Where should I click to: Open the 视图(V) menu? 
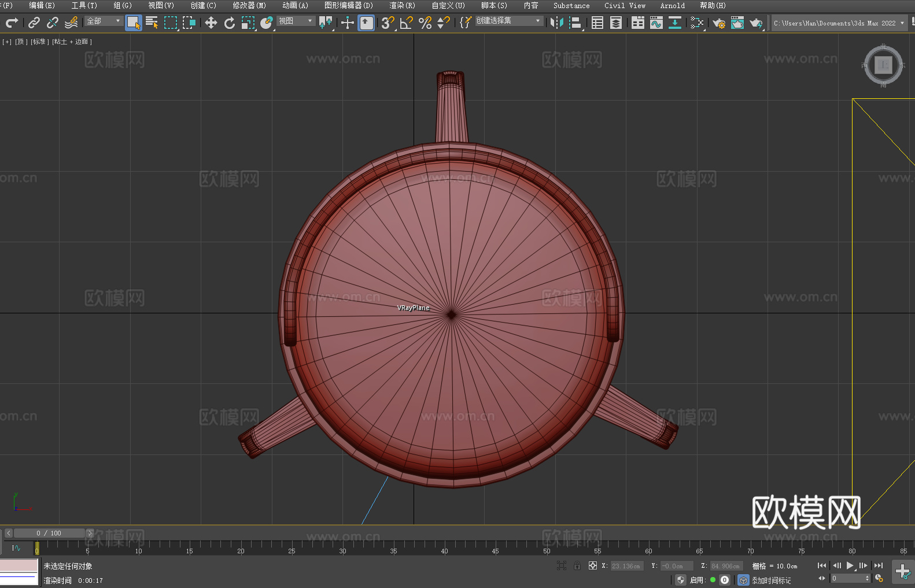pyautogui.click(x=161, y=5)
